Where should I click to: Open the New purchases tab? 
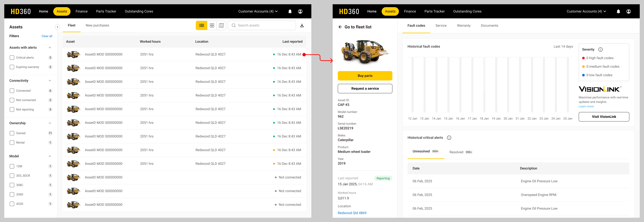97,25
